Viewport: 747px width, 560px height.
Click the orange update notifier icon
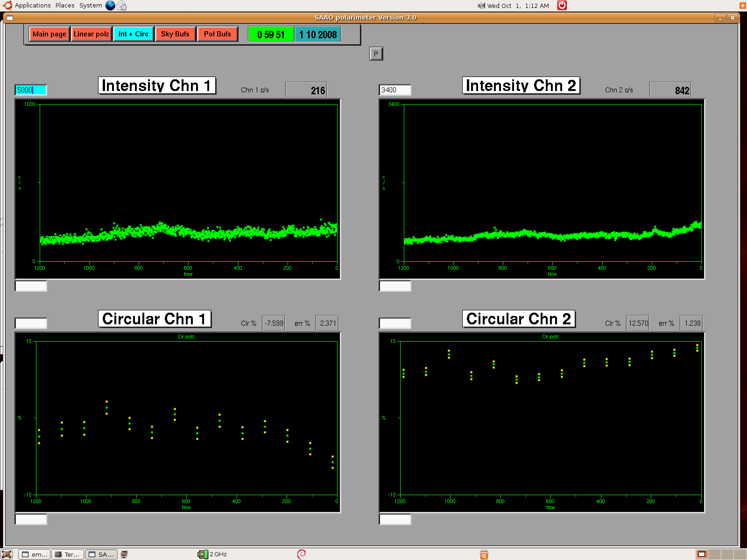click(743, 6)
